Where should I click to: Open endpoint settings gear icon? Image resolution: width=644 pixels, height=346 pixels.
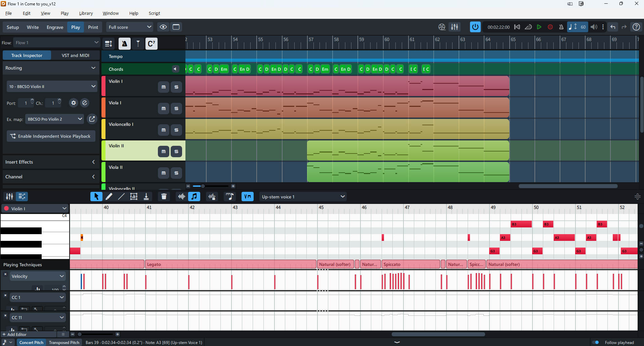74,103
